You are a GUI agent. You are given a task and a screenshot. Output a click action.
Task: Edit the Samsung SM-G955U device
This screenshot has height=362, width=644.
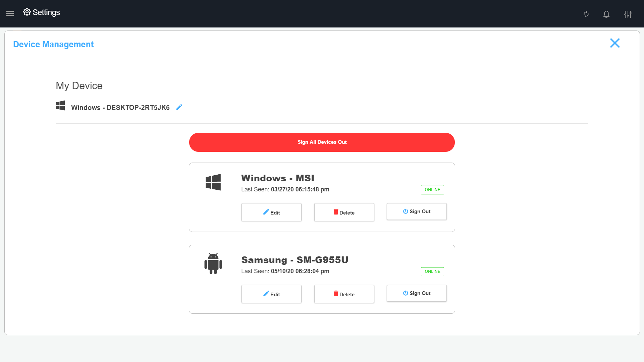point(271,294)
